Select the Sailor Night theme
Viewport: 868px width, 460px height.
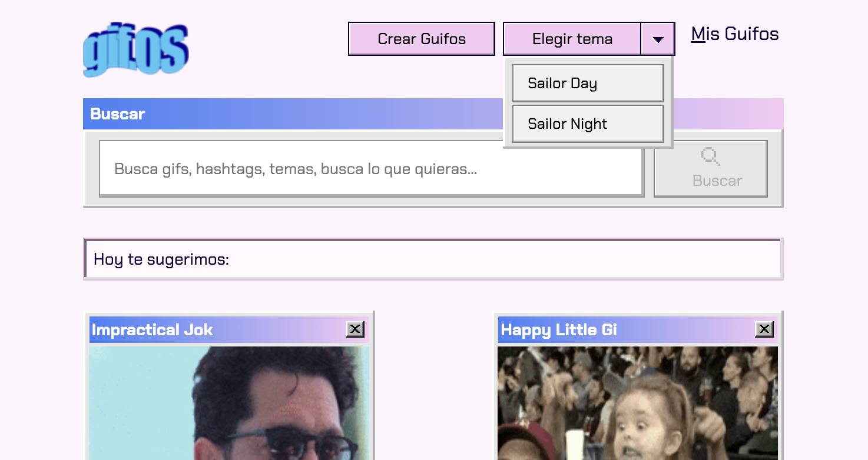[587, 124]
